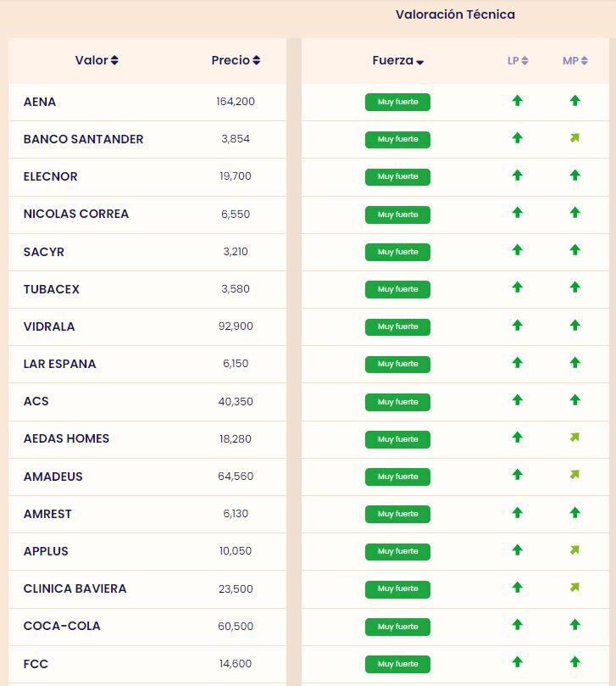Click TUBACEX "Muy fuerte" badge
This screenshot has width=616, height=686.
397,289
